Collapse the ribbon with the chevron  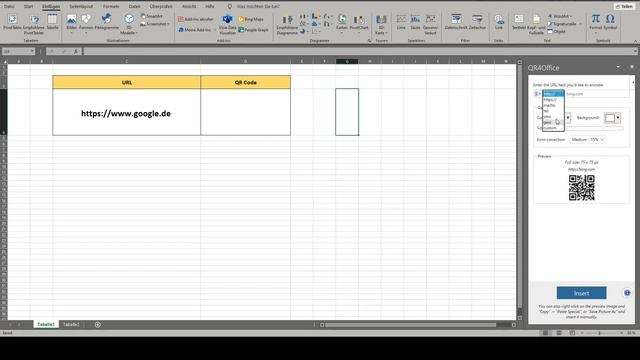(x=635, y=41)
